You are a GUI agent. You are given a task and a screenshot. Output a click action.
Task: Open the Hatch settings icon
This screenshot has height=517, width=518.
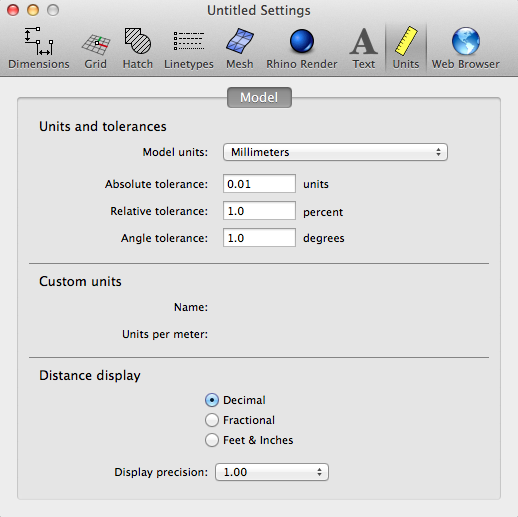pyautogui.click(x=138, y=41)
